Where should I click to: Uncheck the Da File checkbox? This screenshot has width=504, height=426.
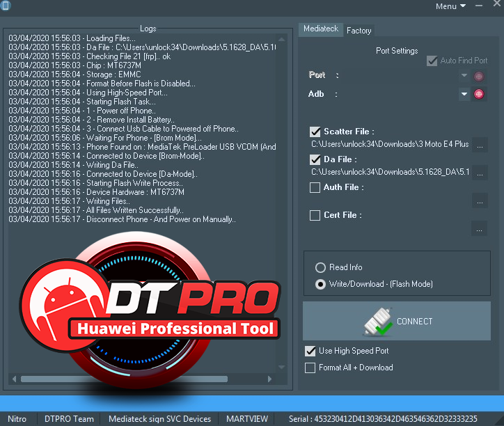coord(315,160)
